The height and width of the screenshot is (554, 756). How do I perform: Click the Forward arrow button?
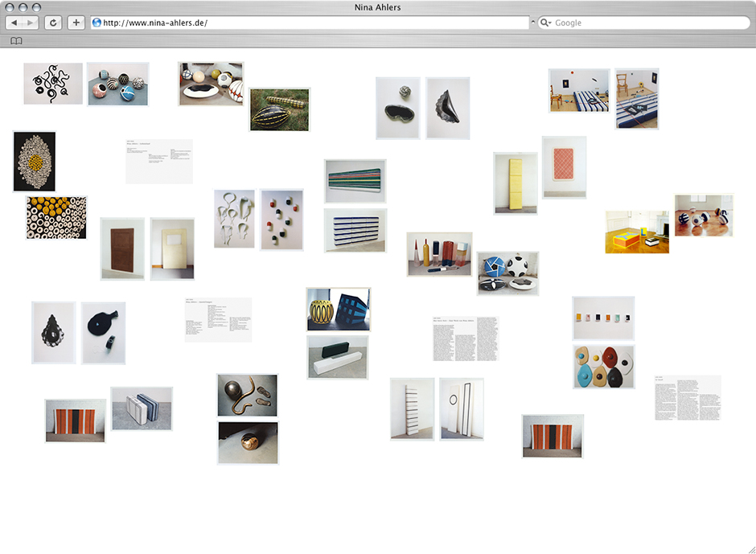point(31,23)
